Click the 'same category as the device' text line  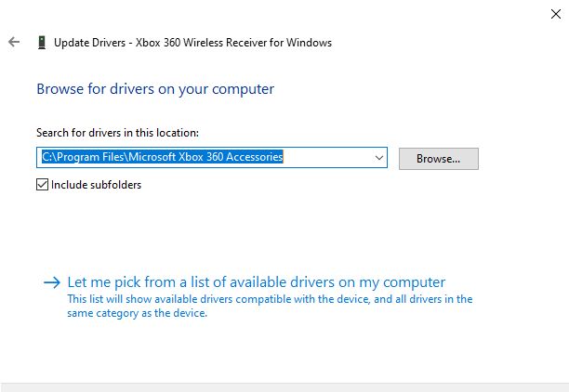click(138, 313)
